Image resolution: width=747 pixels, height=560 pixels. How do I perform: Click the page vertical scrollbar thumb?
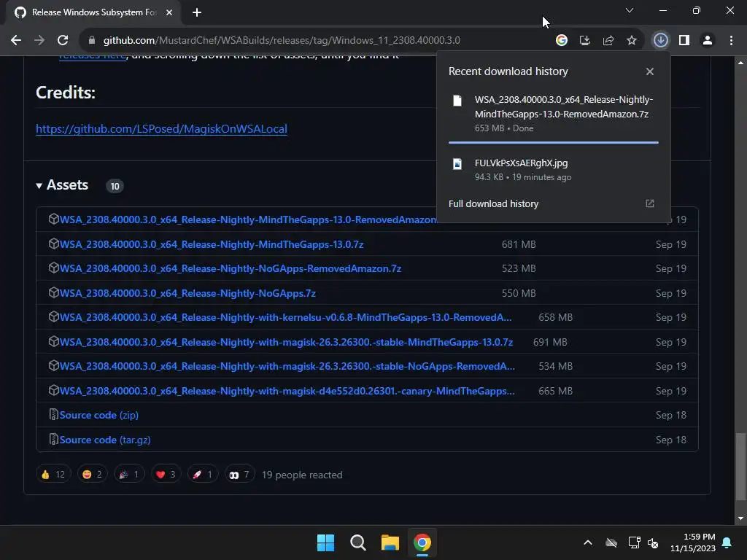click(x=740, y=466)
